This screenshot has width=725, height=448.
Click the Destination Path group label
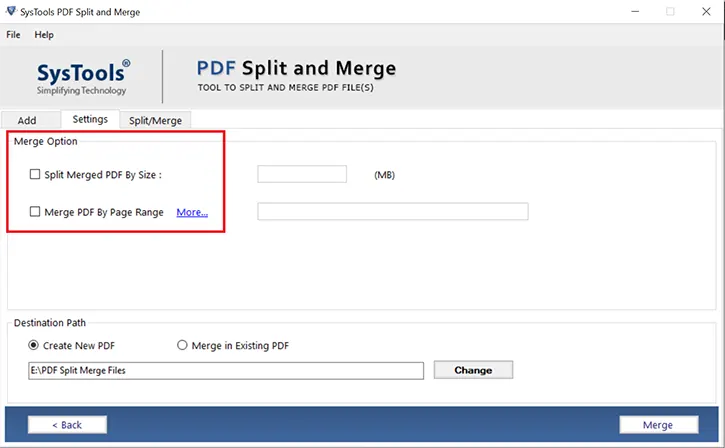pos(49,323)
